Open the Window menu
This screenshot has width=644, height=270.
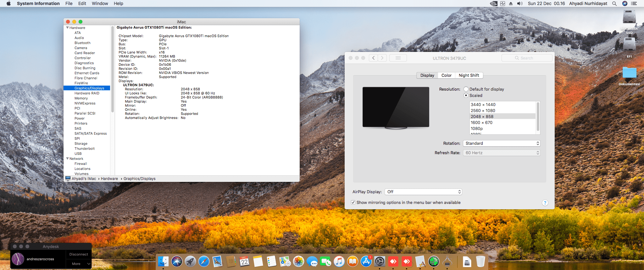(100, 3)
